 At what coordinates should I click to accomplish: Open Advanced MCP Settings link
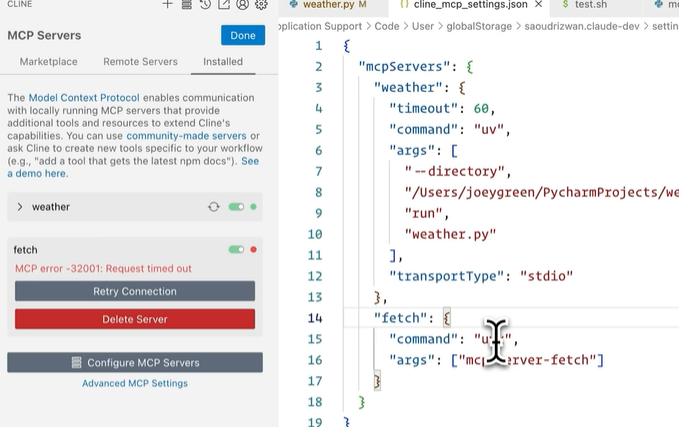135,383
